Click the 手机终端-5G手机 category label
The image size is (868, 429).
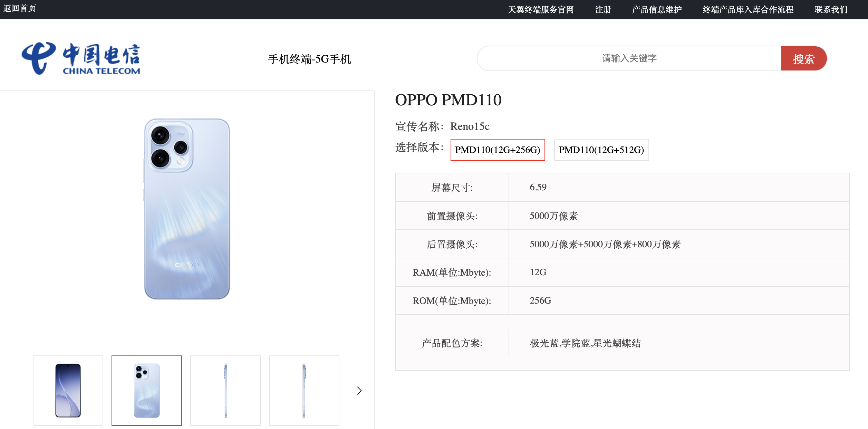click(310, 59)
